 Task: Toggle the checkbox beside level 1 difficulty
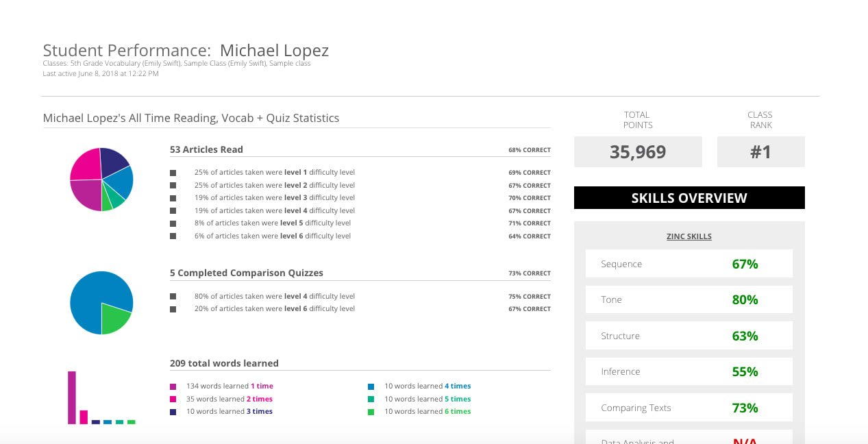[x=173, y=172]
